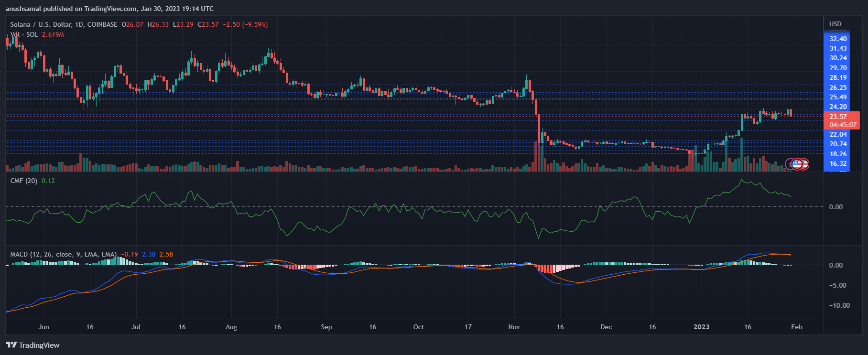The height and width of the screenshot is (355, 868).
Task: Click the TradingView logo at bottom left
Action: coord(33,345)
